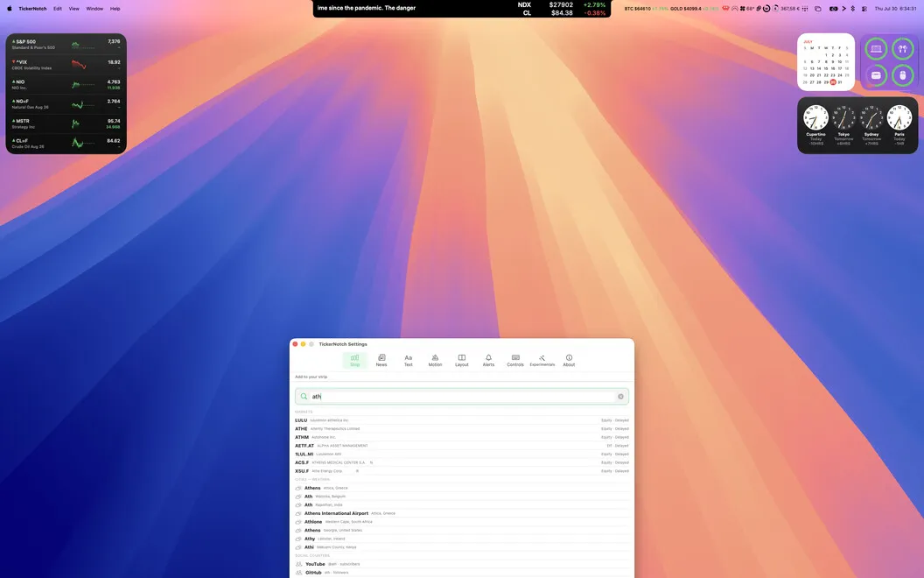Click today's date 30 in Calendar widget
The height and width of the screenshot is (578, 924).
tap(833, 82)
